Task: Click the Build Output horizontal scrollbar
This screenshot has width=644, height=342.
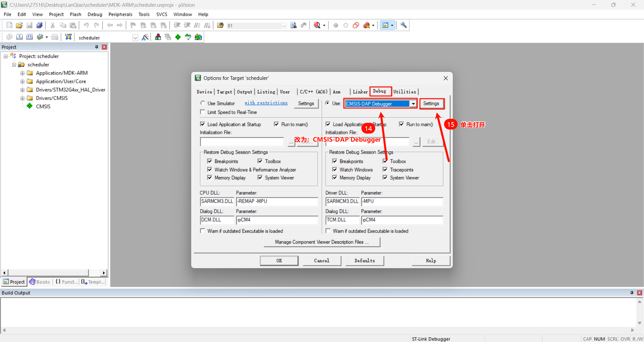Action: [318, 330]
